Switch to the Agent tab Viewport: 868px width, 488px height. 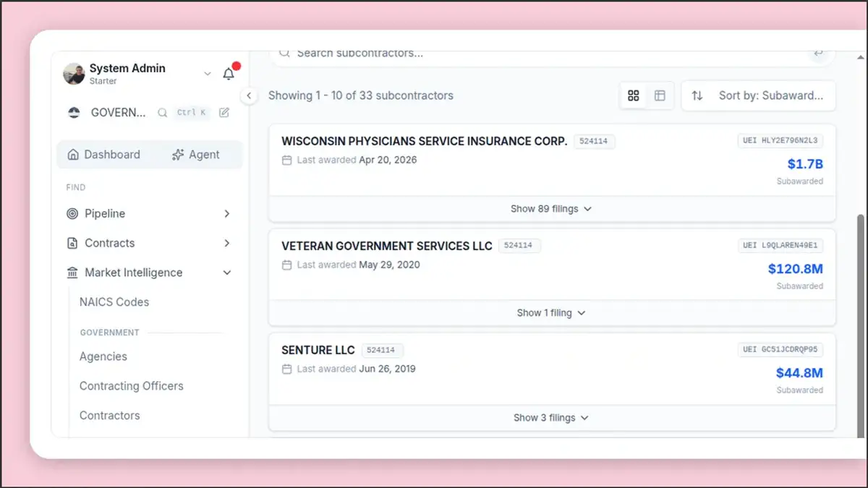(x=195, y=155)
